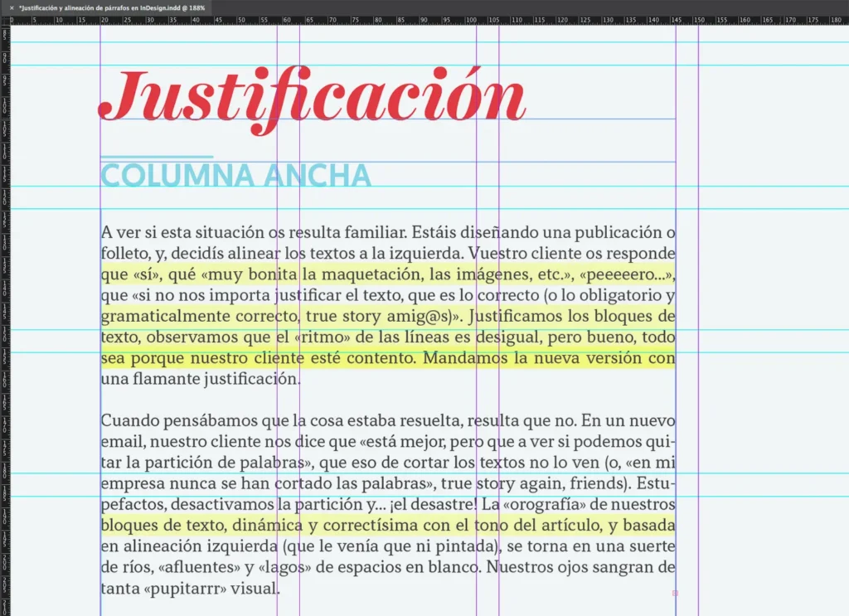Click the red Justificación title text
Viewport: 849px width, 616px height.
(x=312, y=98)
